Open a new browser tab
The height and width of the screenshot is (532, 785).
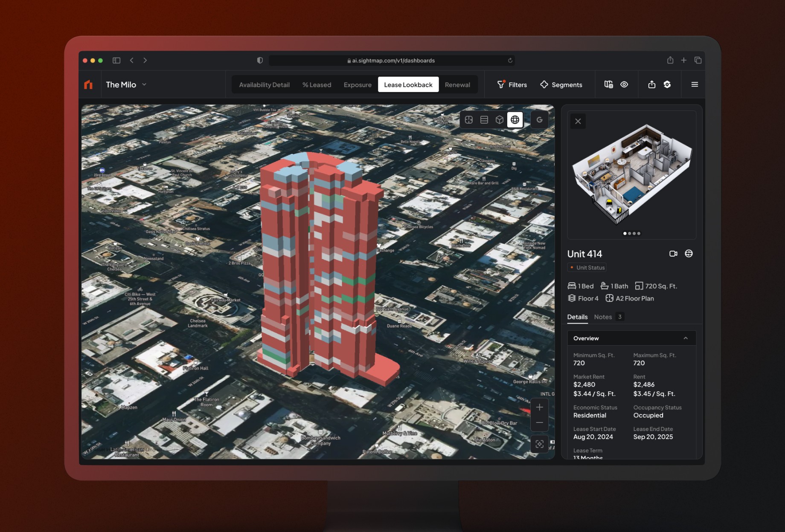684,61
